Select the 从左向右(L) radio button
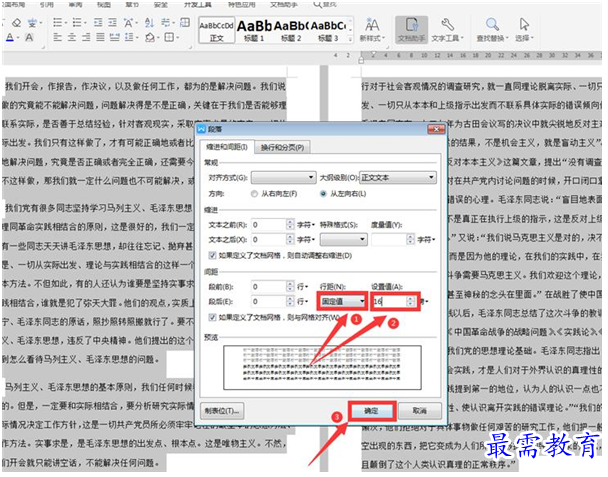Screen dimensions: 608x477 (323, 194)
